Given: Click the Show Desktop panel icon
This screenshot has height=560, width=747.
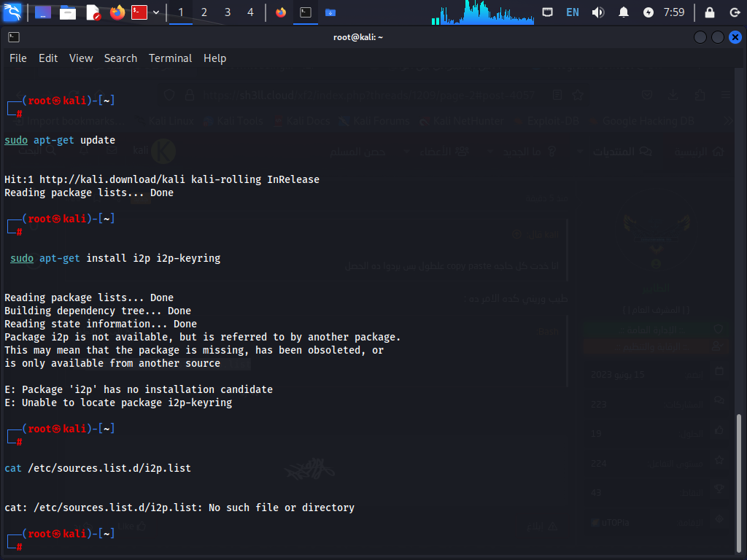Looking at the screenshot, I should [x=43, y=12].
